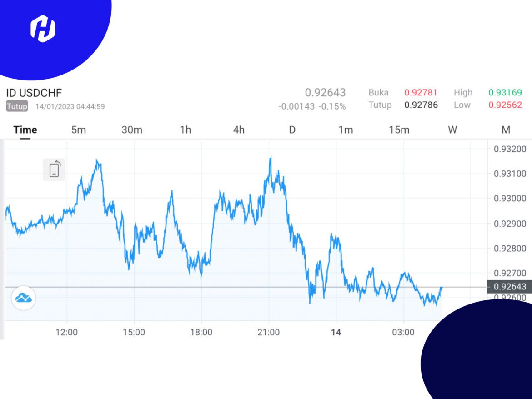Click the current price tag 0.92643
The image size is (532, 399).
(508, 287)
